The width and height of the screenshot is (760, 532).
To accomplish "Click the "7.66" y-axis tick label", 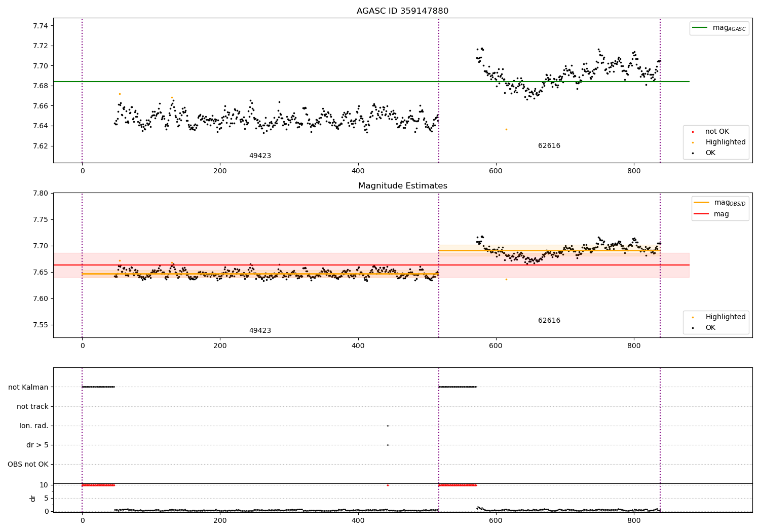I will coord(40,106).
